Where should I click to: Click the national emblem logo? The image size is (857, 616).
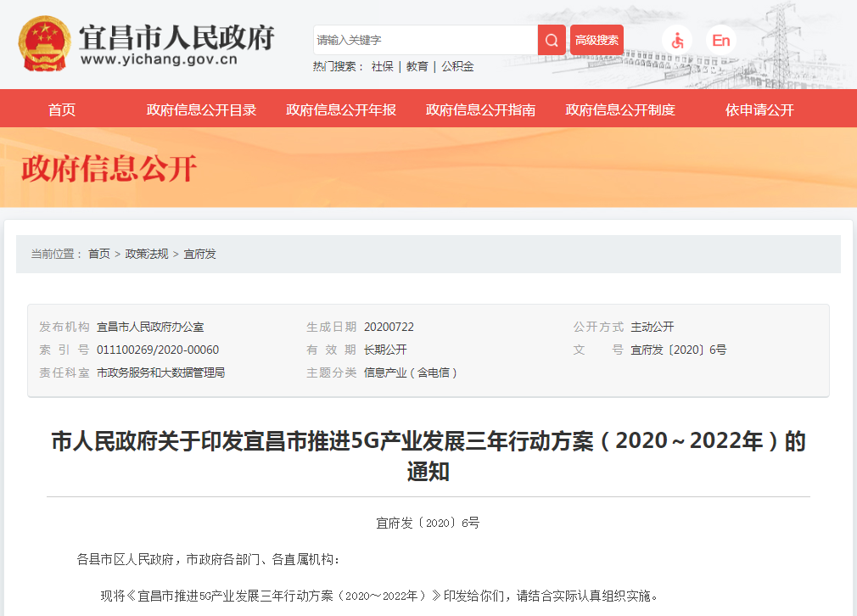46,43
